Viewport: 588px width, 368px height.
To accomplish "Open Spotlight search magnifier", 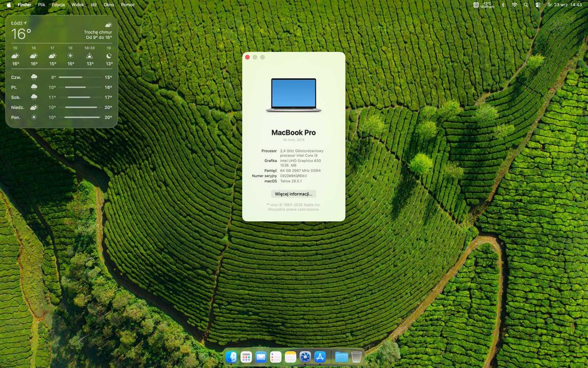I will [x=526, y=5].
